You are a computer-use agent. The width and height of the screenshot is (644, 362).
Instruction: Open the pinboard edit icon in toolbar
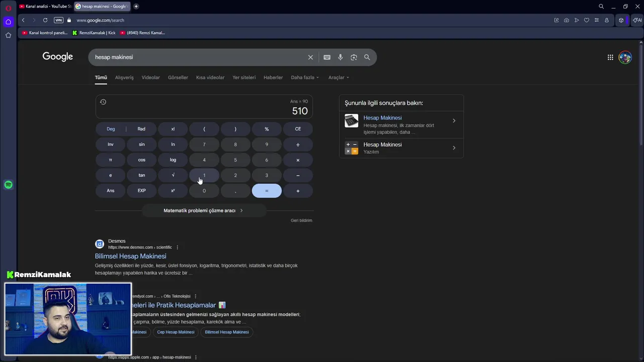coord(556,20)
